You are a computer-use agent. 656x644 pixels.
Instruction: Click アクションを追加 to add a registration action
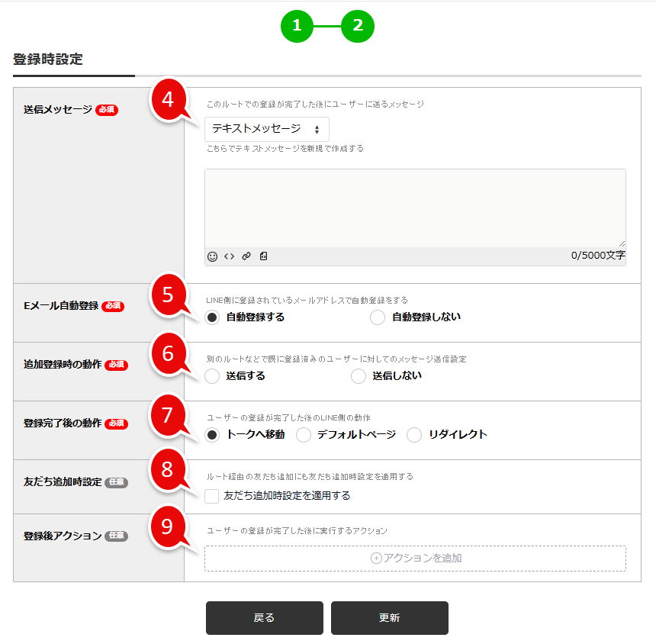[x=416, y=558]
